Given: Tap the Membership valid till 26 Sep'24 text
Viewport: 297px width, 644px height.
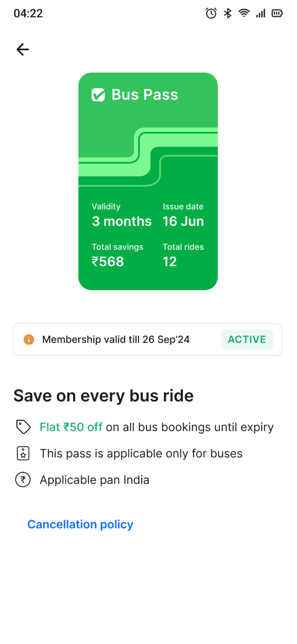Looking at the screenshot, I should coord(116,340).
